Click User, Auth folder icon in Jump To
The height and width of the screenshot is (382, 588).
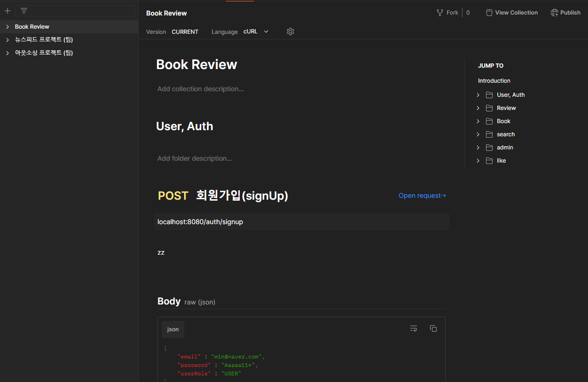489,95
